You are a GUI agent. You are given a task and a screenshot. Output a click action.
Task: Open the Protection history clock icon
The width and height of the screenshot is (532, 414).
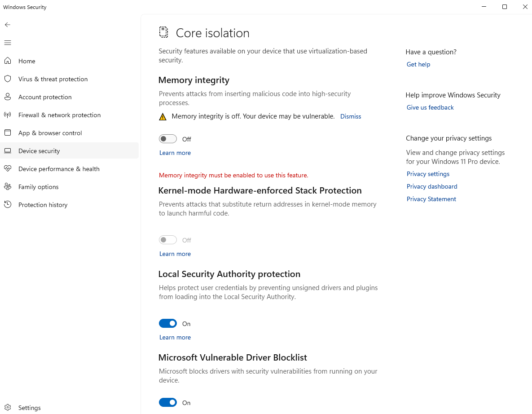coord(8,205)
